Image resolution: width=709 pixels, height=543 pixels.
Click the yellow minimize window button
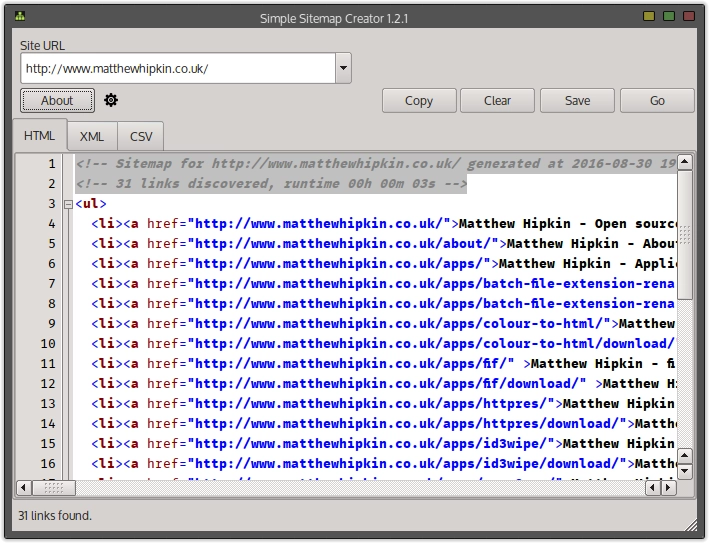[649, 16]
